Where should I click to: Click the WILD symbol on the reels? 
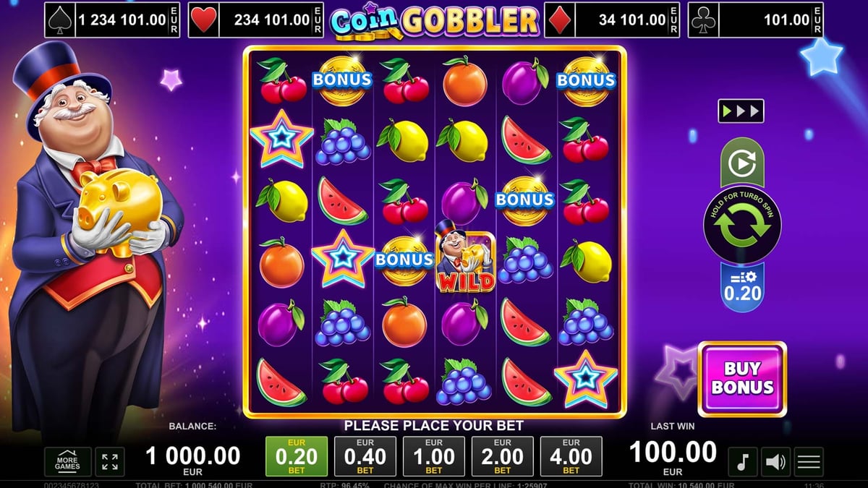(464, 257)
